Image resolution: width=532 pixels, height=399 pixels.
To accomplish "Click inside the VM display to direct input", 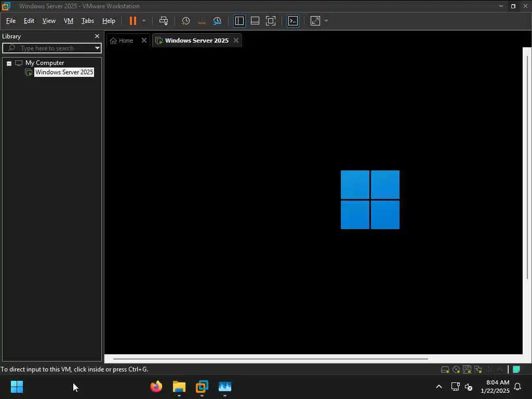I will (x=313, y=200).
